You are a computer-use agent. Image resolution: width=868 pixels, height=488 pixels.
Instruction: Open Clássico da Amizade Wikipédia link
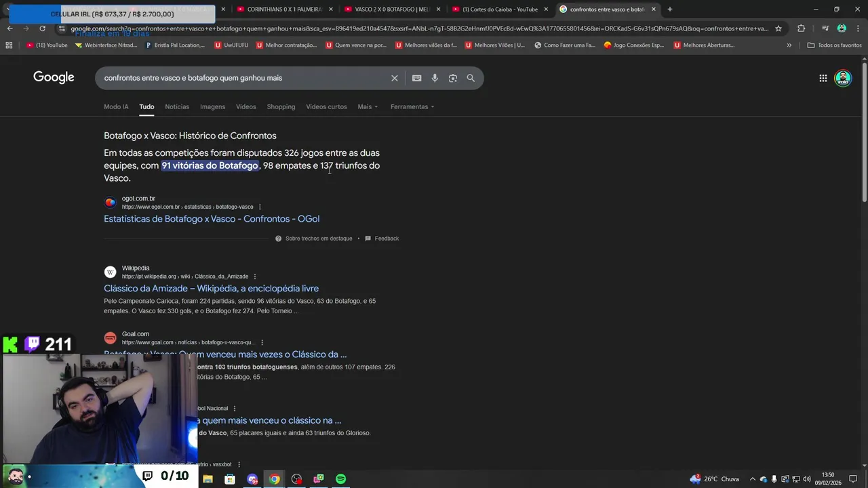coord(211,289)
